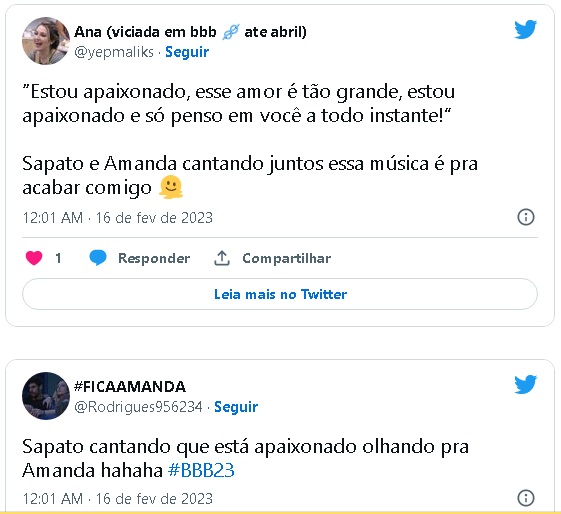Click the Twitter bird icon on Ana's tweet

[x=526, y=29]
